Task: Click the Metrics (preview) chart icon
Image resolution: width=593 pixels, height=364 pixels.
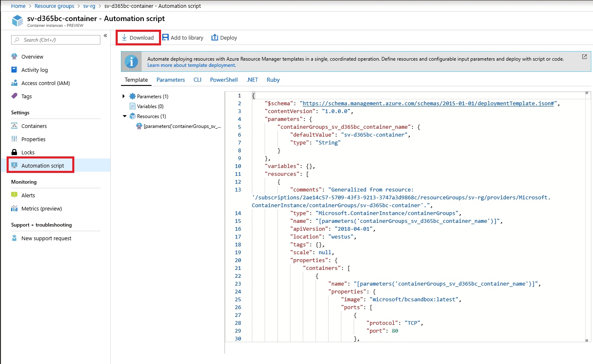Action: [14, 208]
